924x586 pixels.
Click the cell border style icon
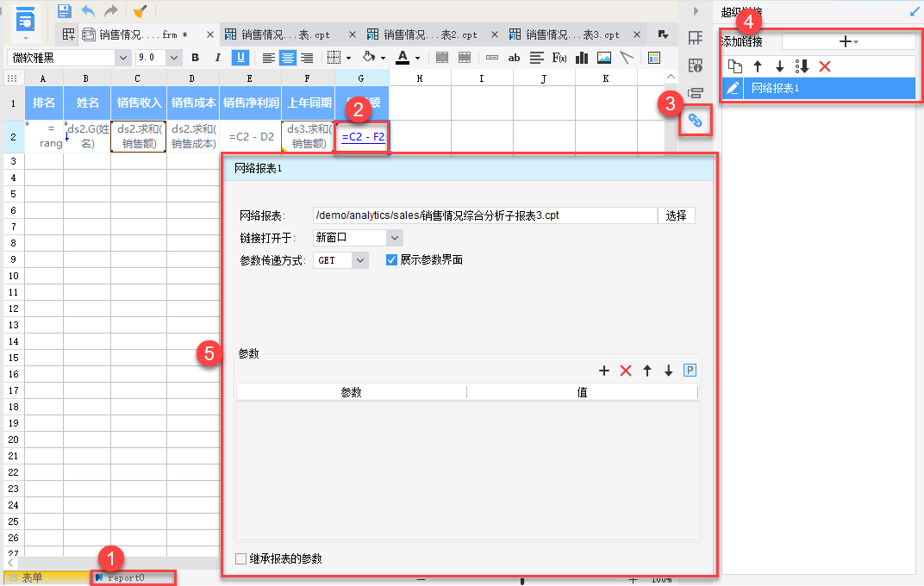[334, 58]
